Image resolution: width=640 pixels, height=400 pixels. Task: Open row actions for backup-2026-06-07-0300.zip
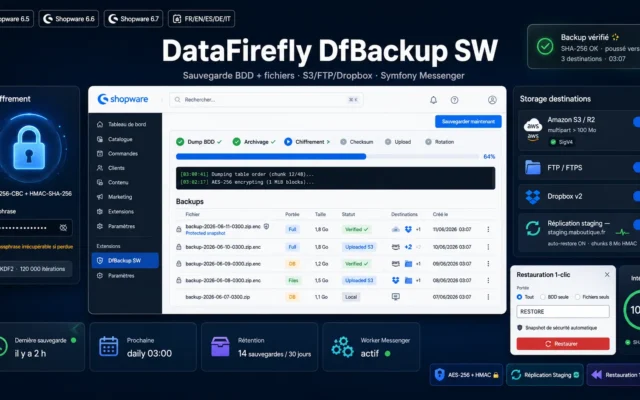tap(488, 297)
